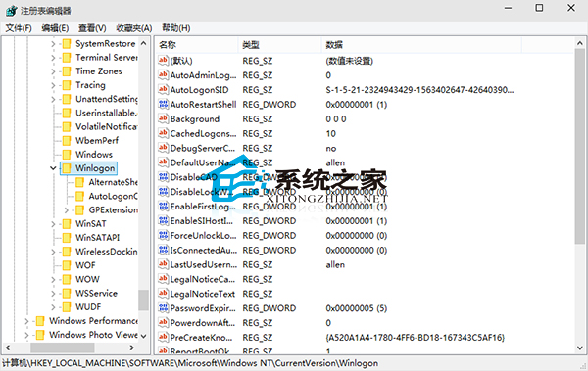Click tree horizontal scroll left arrow
588x371 pixels.
coord(8,348)
